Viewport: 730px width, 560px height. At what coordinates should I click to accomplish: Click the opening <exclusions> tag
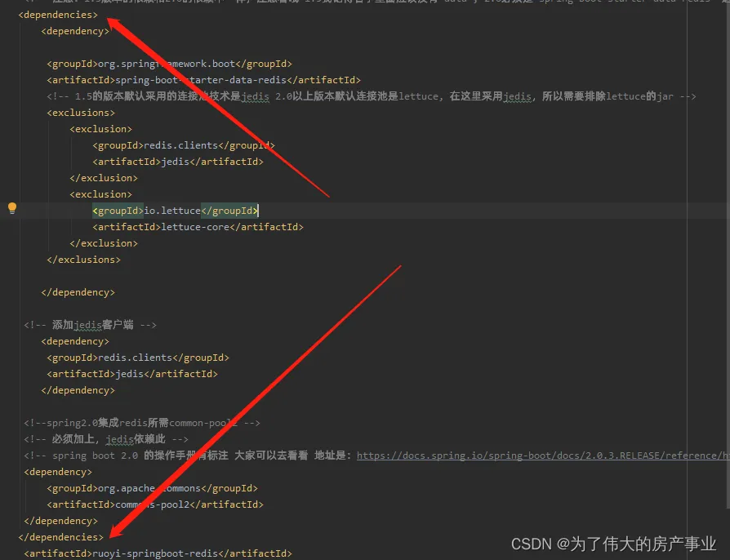[81, 113]
